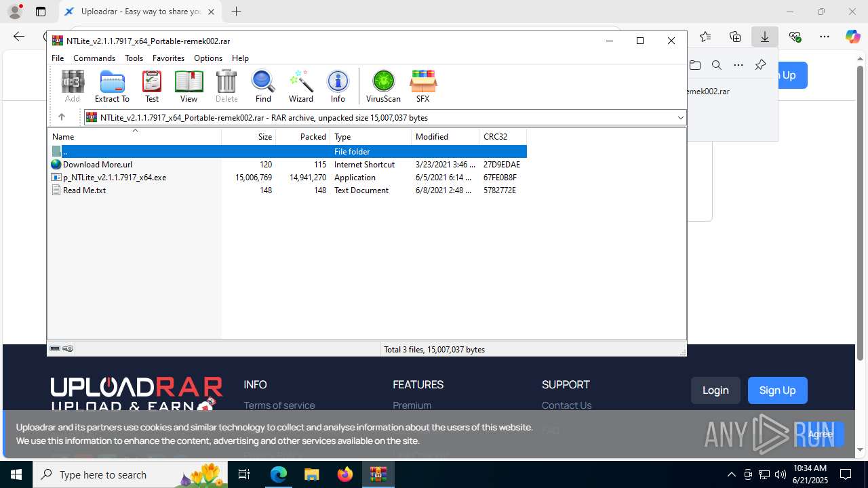
Task: Open the Favorites menu
Action: coord(168,58)
